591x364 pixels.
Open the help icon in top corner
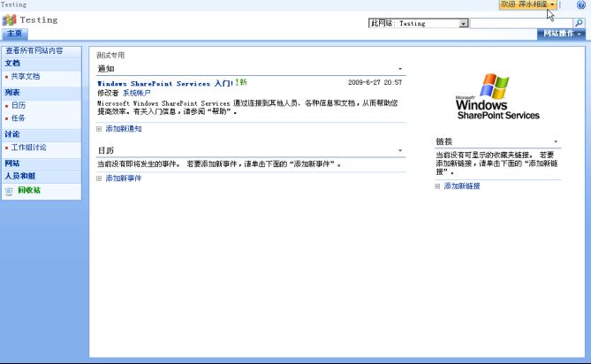tap(580, 4)
